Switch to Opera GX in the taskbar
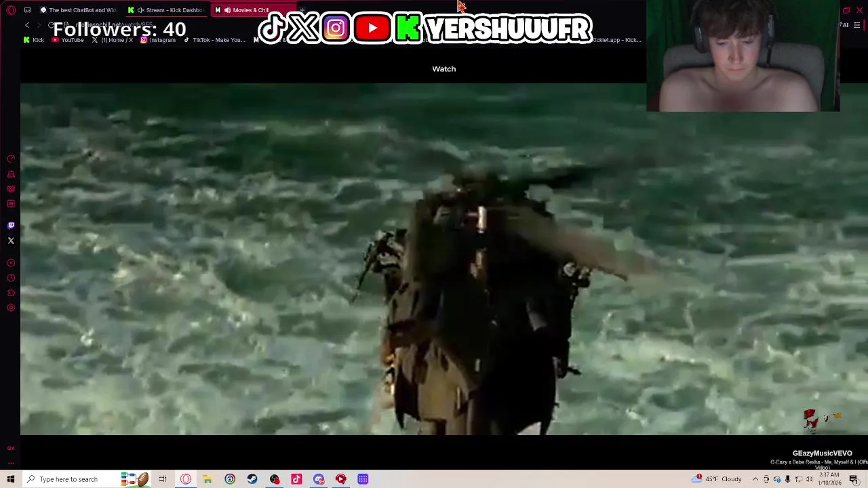 [x=186, y=479]
